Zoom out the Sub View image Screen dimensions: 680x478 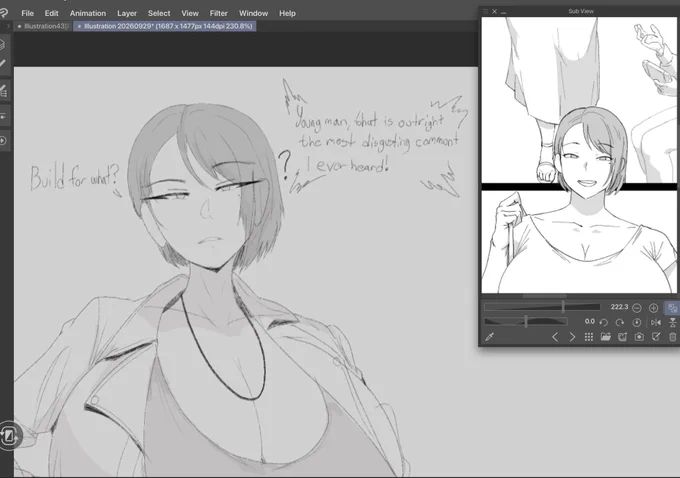pos(637,308)
